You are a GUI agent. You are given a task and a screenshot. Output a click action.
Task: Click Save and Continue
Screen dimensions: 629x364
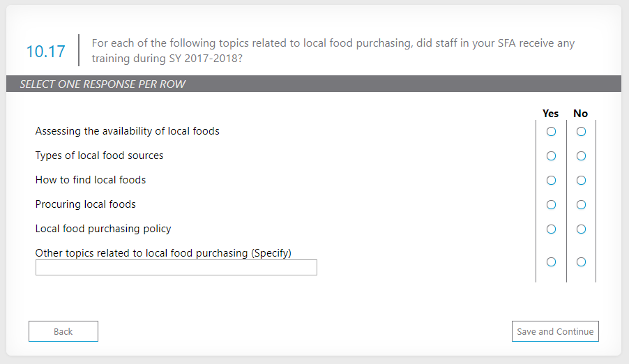click(x=555, y=331)
